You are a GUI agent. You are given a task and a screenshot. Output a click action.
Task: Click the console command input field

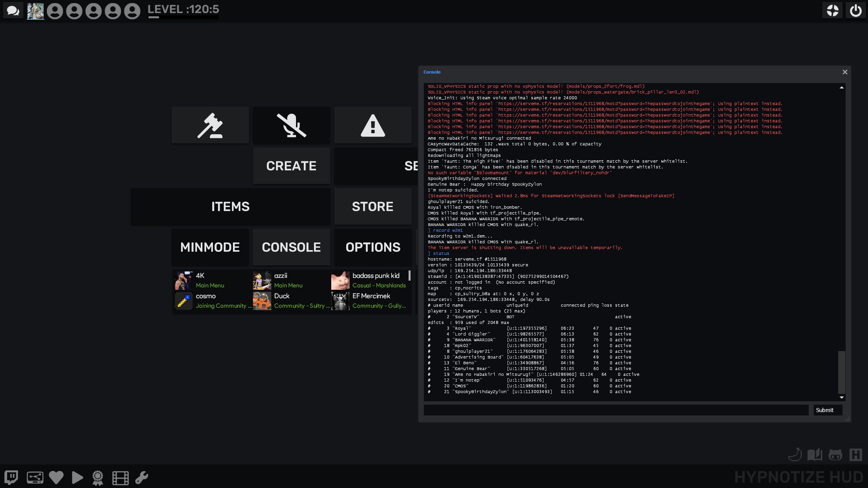coord(616,410)
